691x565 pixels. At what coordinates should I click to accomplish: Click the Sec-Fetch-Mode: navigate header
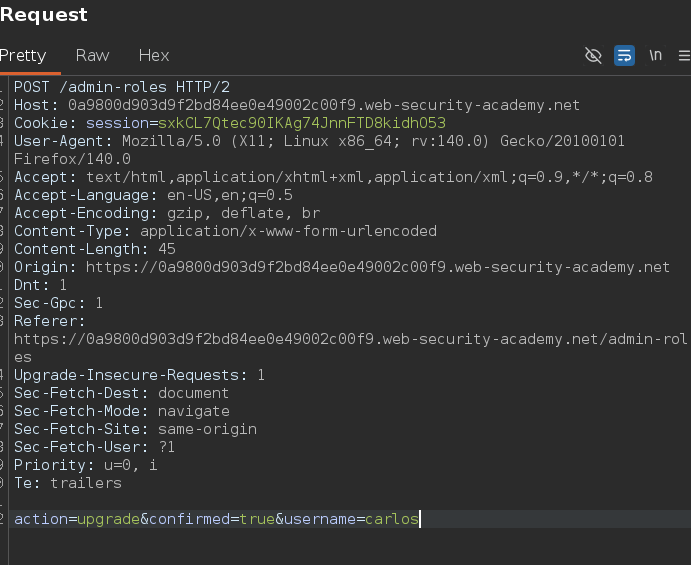coord(122,412)
